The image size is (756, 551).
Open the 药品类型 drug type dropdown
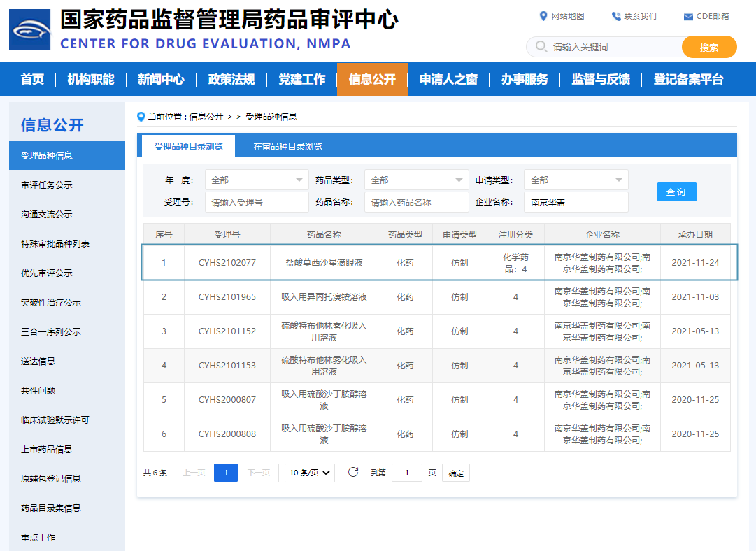pos(416,180)
